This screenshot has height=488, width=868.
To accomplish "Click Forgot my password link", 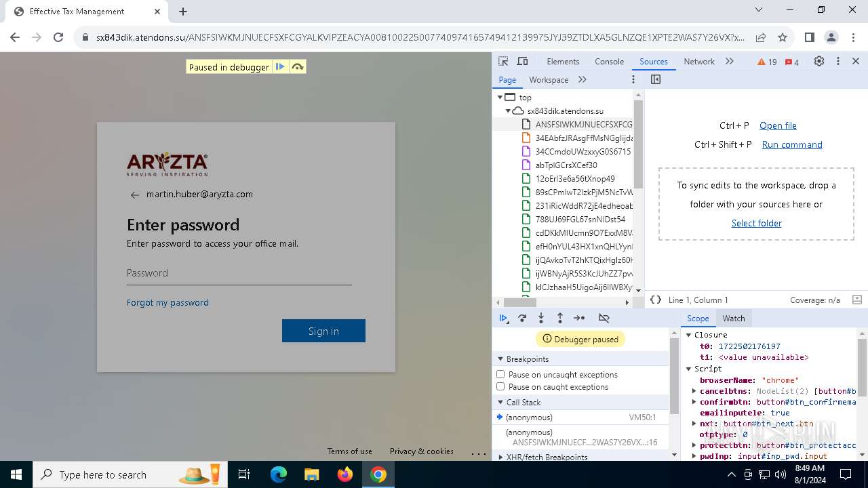I will click(167, 302).
